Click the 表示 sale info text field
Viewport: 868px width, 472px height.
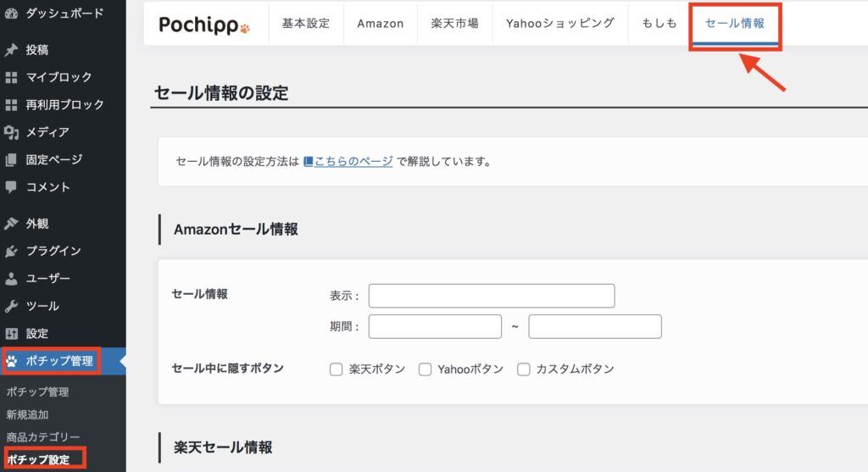click(492, 296)
